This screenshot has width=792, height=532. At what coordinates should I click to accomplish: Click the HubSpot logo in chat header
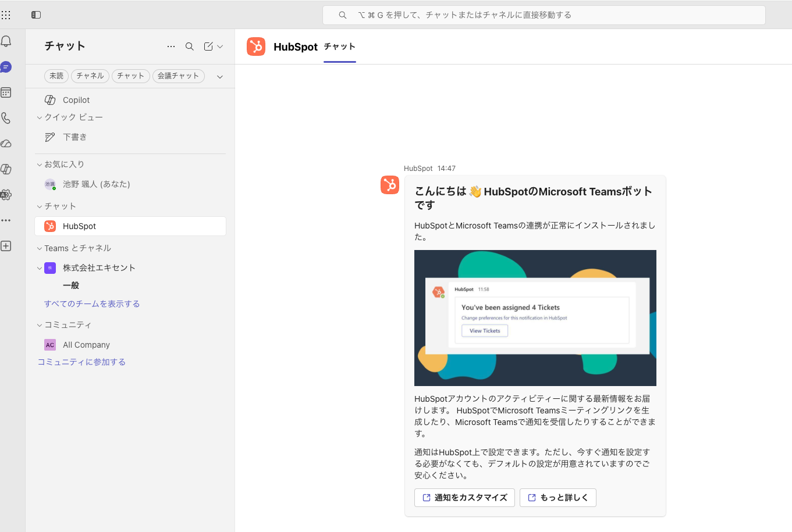pos(256,47)
